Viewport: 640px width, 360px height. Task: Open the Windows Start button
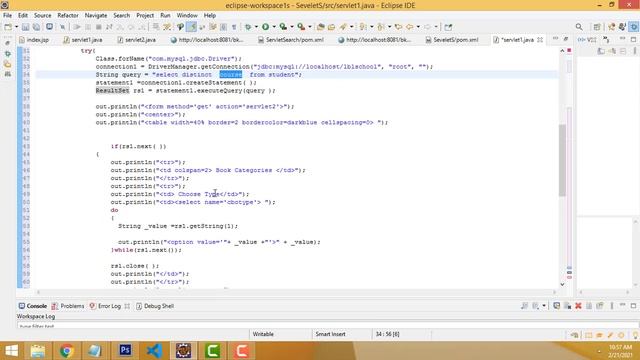point(11,351)
